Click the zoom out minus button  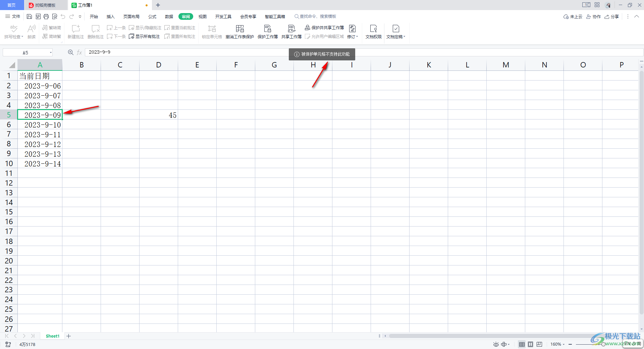click(570, 344)
